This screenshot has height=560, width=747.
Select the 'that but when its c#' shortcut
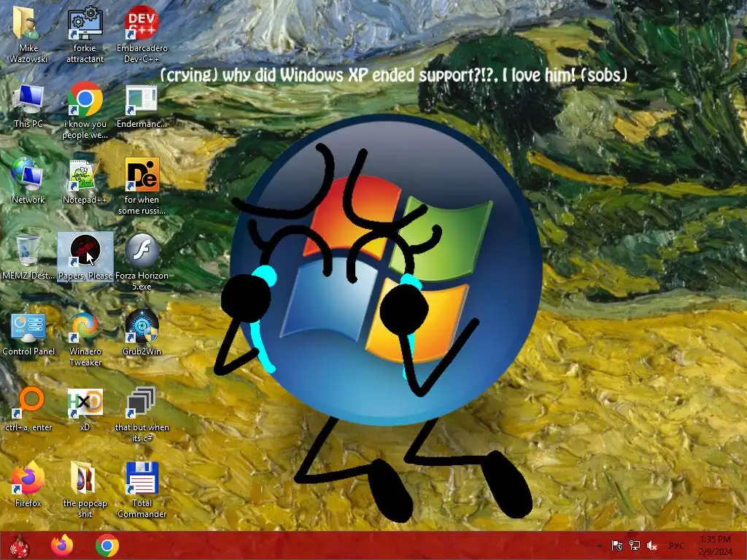(x=142, y=413)
